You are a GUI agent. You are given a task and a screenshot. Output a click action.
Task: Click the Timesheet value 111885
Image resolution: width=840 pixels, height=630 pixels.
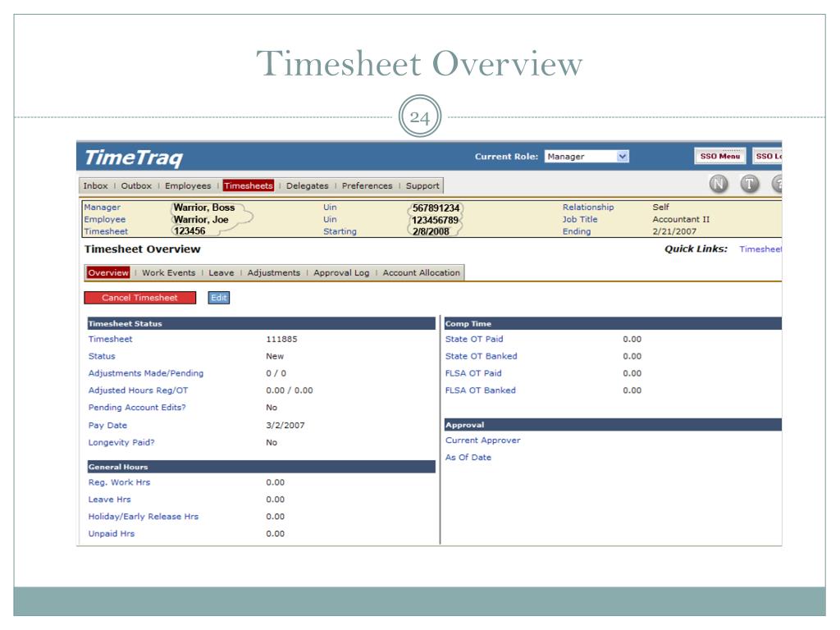click(281, 339)
